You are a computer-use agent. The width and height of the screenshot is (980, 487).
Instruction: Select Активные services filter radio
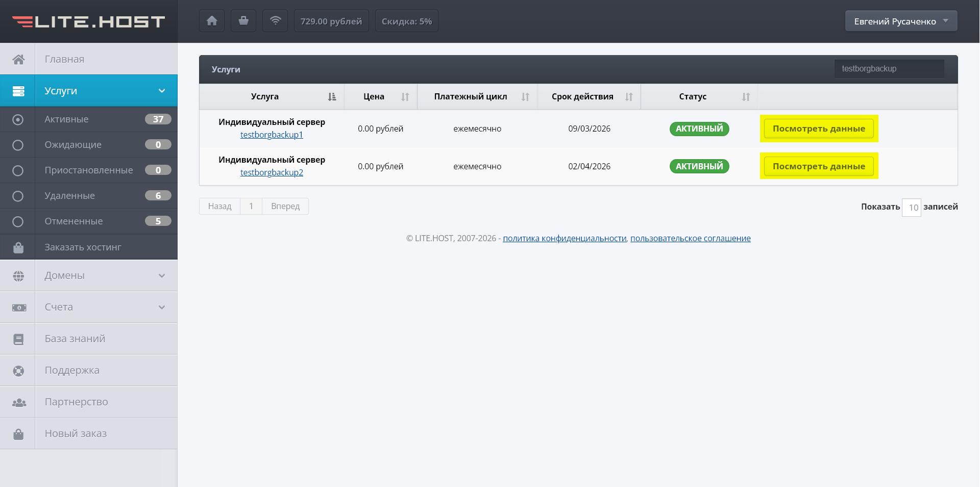click(18, 119)
